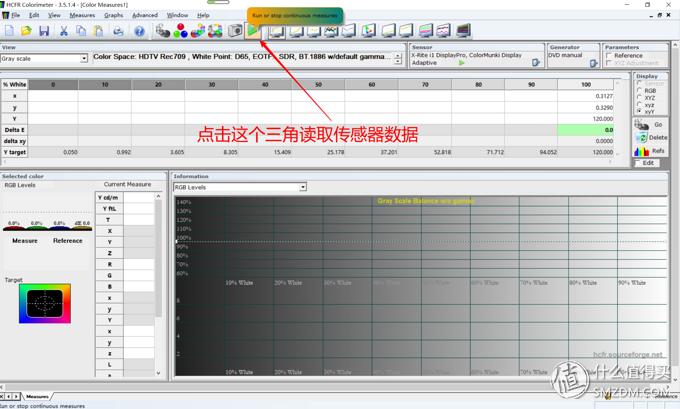The height and width of the screenshot is (409, 680).
Task: Cut selection with the scissors icon
Action: (63, 31)
